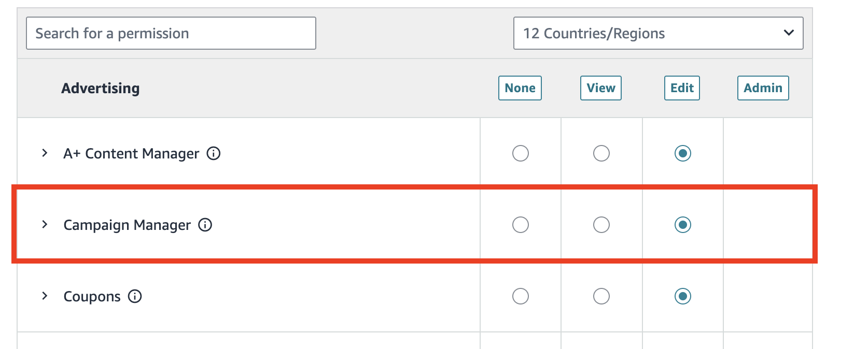This screenshot has height=349, width=868.
Task: Click the Coupons info icon
Action: tap(135, 296)
